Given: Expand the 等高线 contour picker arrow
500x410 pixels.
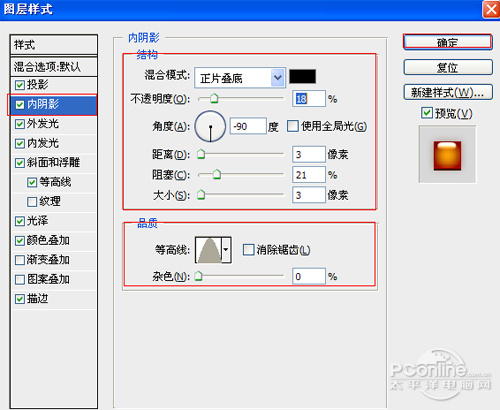Looking at the screenshot, I should pos(226,250).
